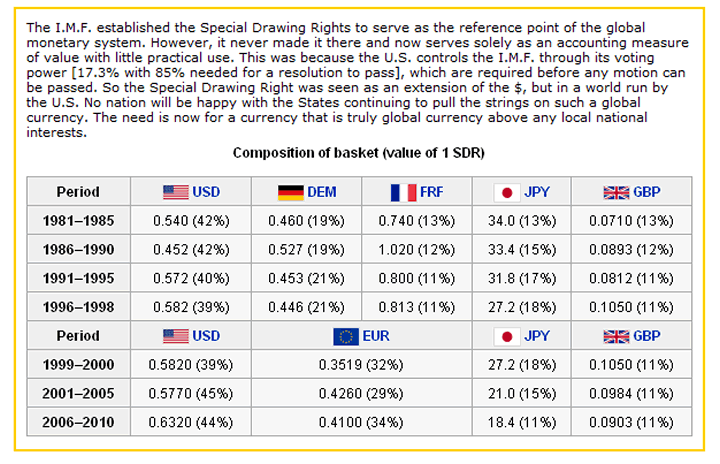Click the US flag in the top header row

coord(175,192)
